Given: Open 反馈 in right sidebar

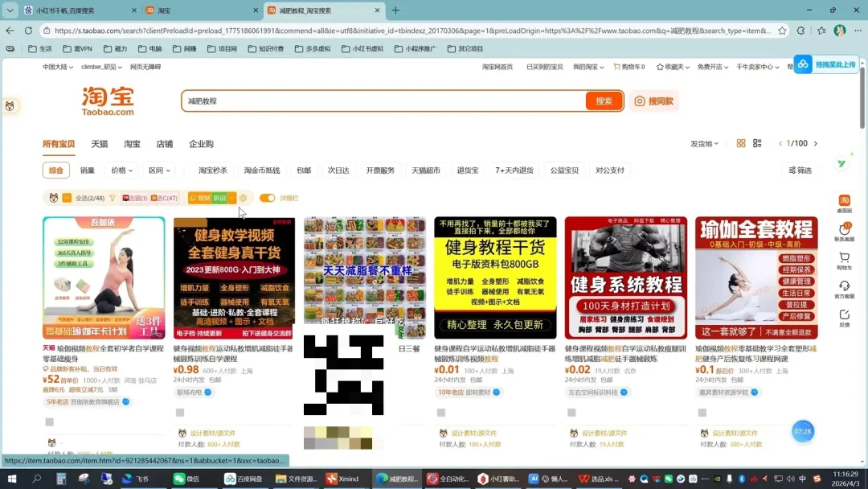Looking at the screenshot, I should click(844, 318).
